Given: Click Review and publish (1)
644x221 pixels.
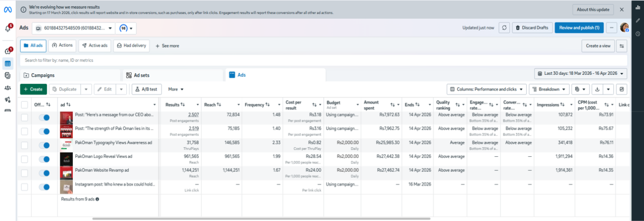Looking at the screenshot, I should tap(579, 28).
